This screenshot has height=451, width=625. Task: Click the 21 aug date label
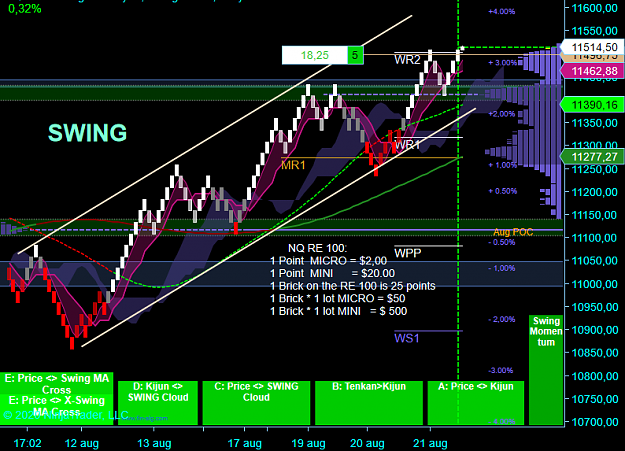pyautogui.click(x=430, y=443)
